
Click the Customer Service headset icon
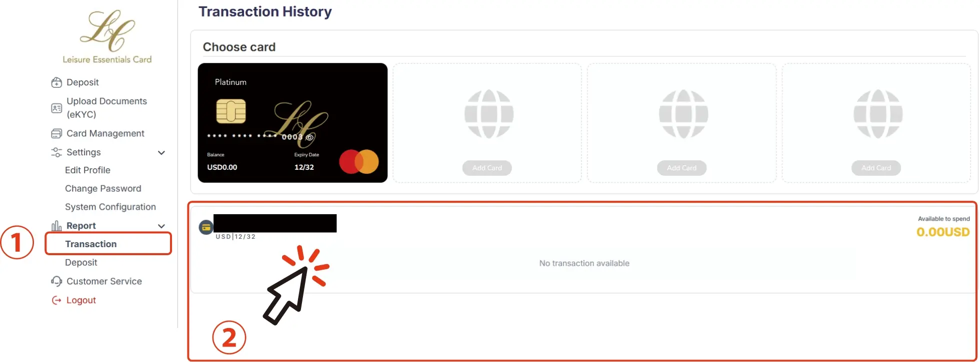pos(56,281)
